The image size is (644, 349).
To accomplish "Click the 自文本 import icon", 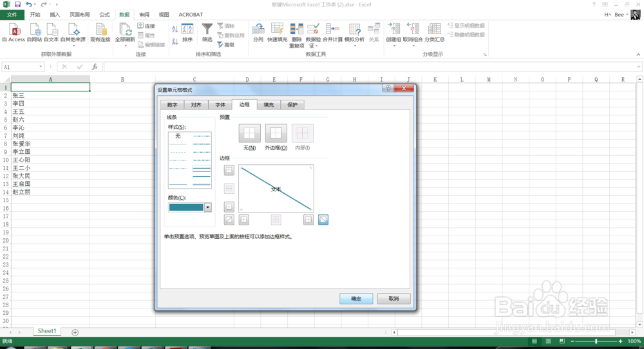I will pyautogui.click(x=52, y=32).
